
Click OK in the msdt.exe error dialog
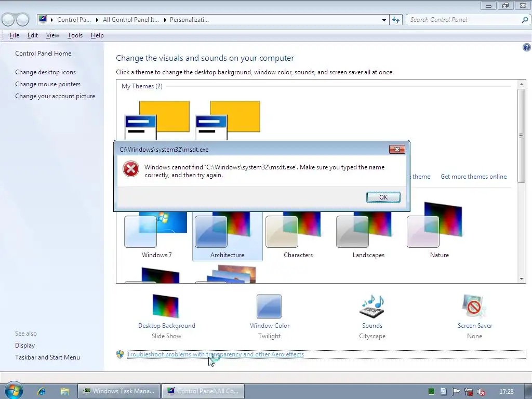pos(383,197)
